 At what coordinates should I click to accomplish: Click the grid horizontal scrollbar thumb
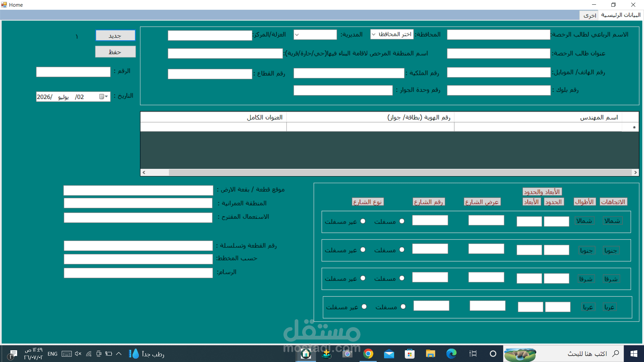coord(400,172)
